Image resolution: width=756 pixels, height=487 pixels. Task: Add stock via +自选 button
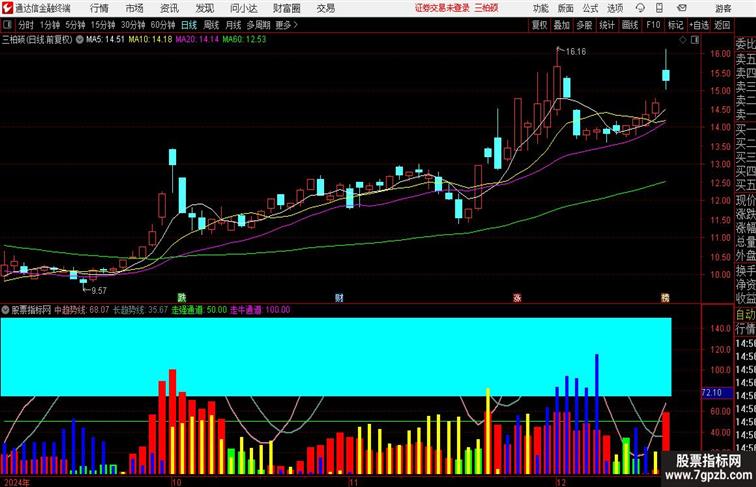tap(699, 25)
